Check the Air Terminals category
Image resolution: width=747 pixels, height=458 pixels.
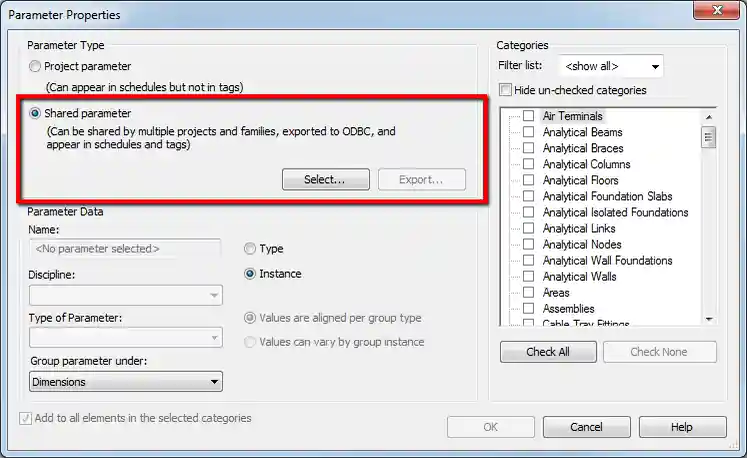click(528, 116)
